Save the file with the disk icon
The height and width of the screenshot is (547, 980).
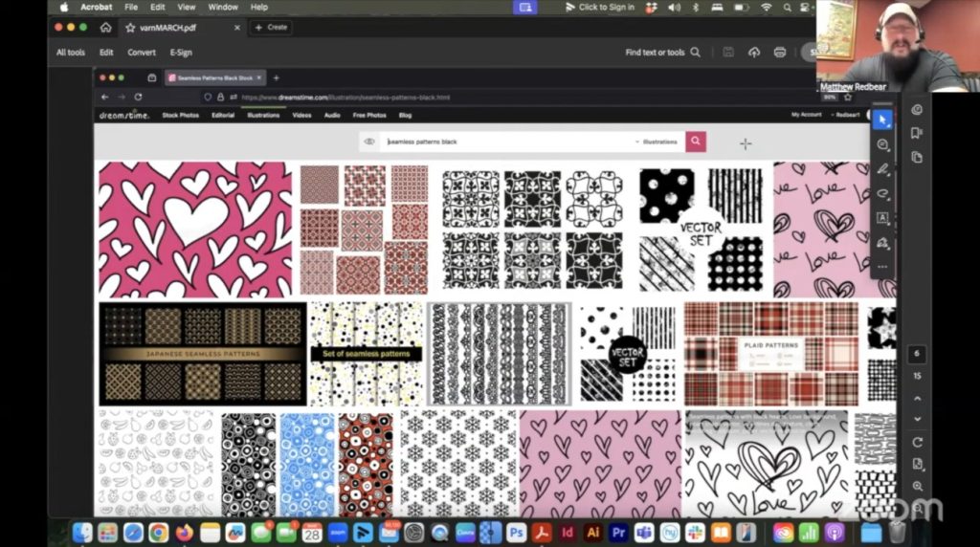pyautogui.click(x=728, y=53)
